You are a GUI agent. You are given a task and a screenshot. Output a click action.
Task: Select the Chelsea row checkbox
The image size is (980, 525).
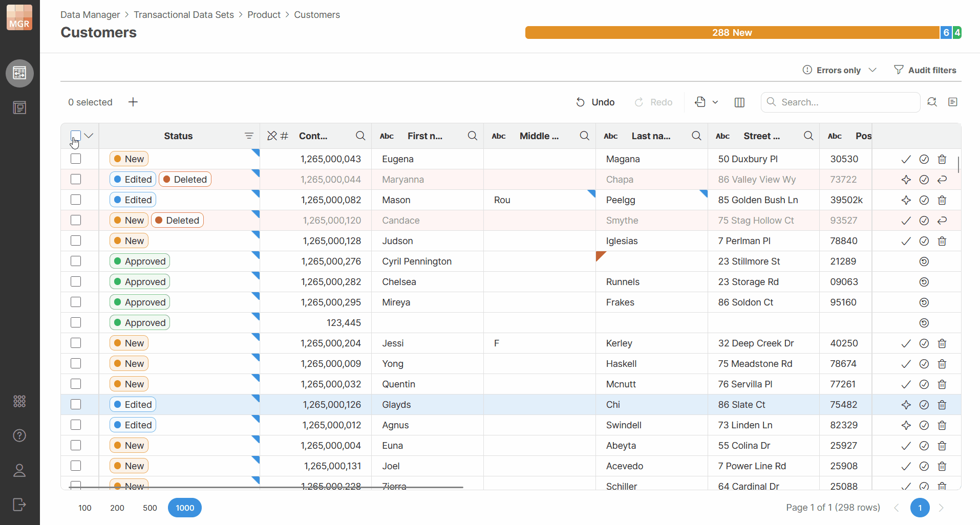[x=76, y=281]
